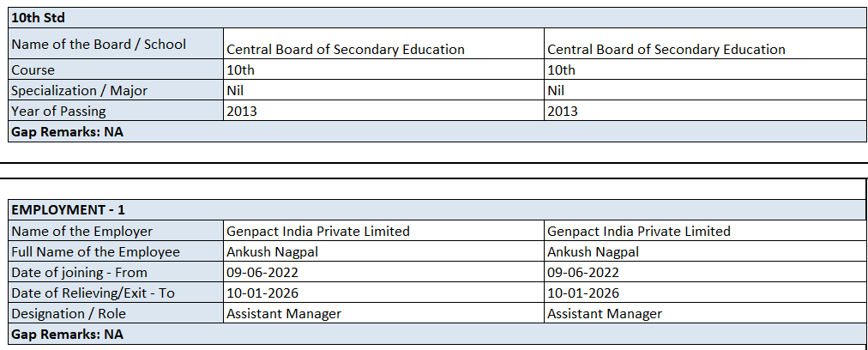The height and width of the screenshot is (350, 868).
Task: Select Gap Remarks row under 10th Std
Action: pos(67,132)
